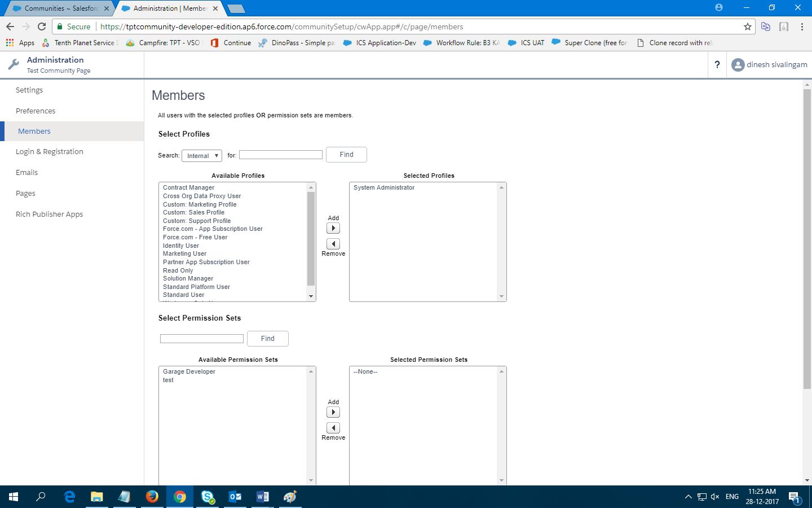The image size is (812, 508).
Task: Click the Add arrow button for profiles
Action: pos(333,228)
